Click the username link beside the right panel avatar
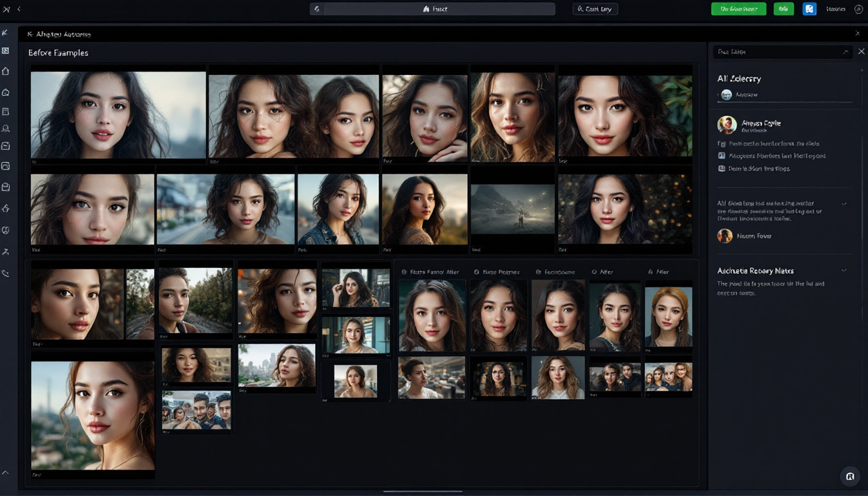 click(762, 124)
